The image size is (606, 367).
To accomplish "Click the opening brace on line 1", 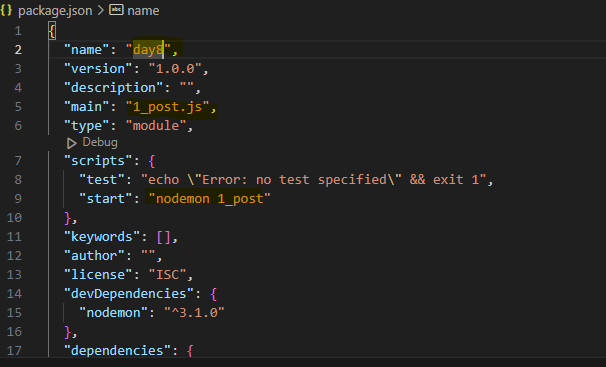I will click(x=52, y=31).
